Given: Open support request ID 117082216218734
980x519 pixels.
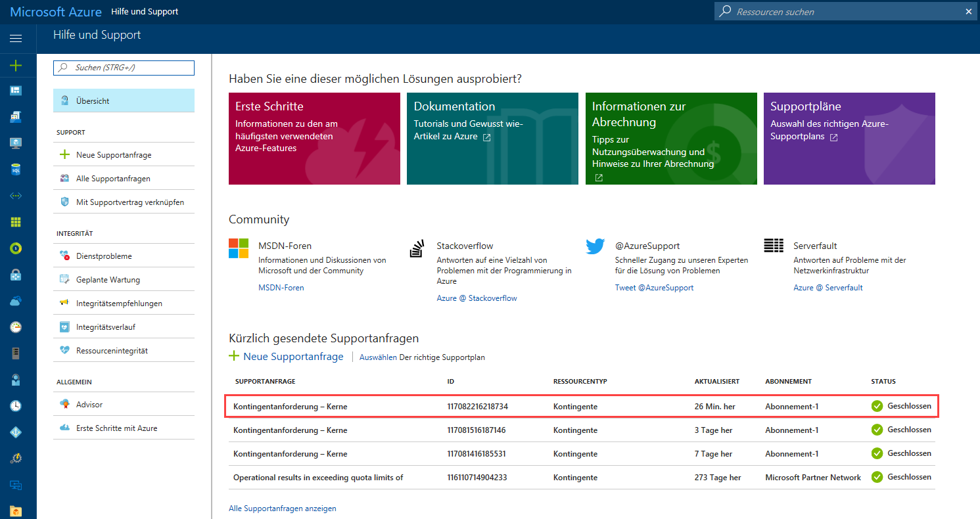Looking at the screenshot, I should [x=582, y=406].
